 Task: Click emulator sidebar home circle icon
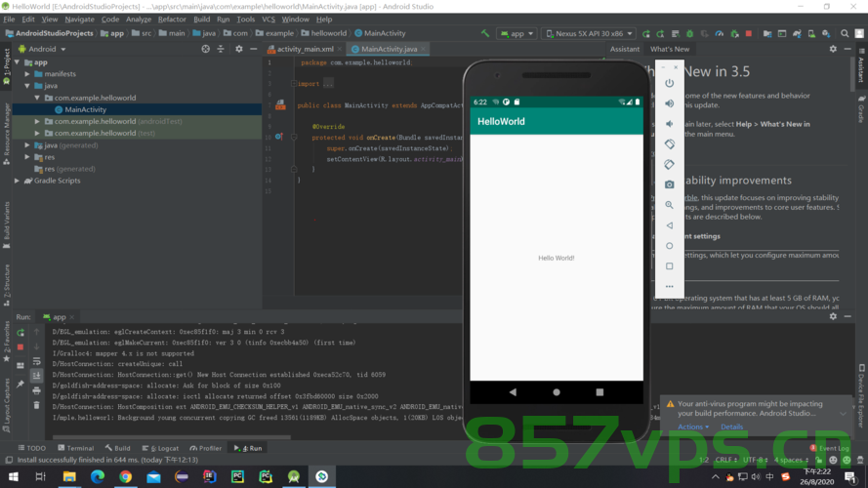pyautogui.click(x=669, y=246)
